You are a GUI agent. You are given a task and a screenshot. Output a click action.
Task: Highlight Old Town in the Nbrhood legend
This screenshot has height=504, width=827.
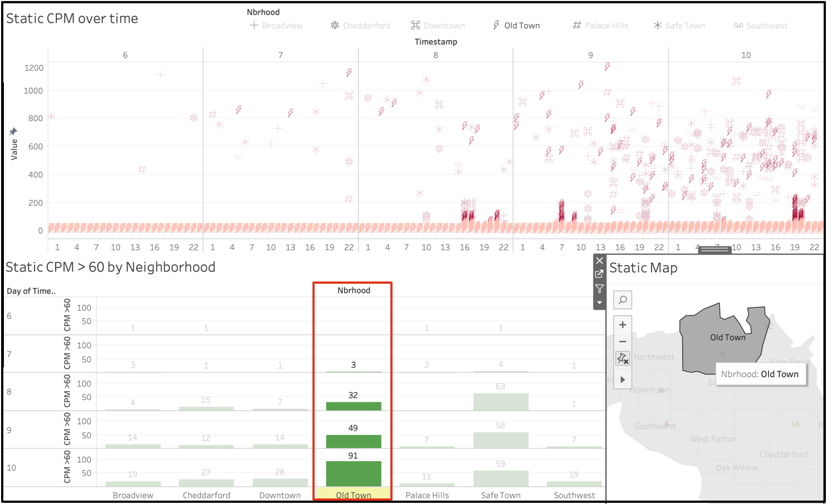click(x=516, y=26)
